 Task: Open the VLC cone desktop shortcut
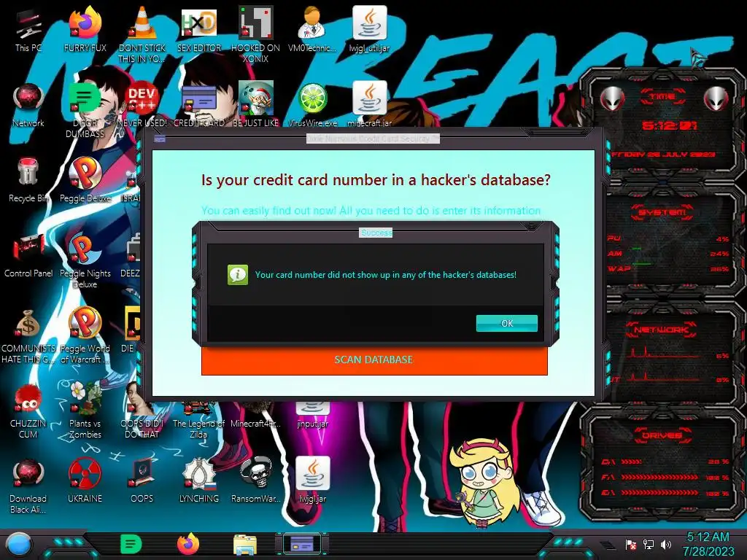(142, 34)
